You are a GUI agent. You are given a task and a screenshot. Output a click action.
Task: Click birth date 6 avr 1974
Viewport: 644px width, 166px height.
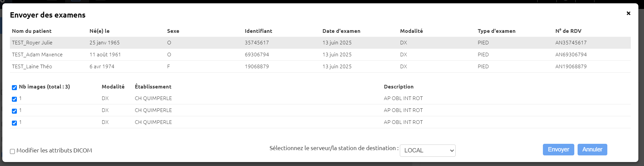102,67
